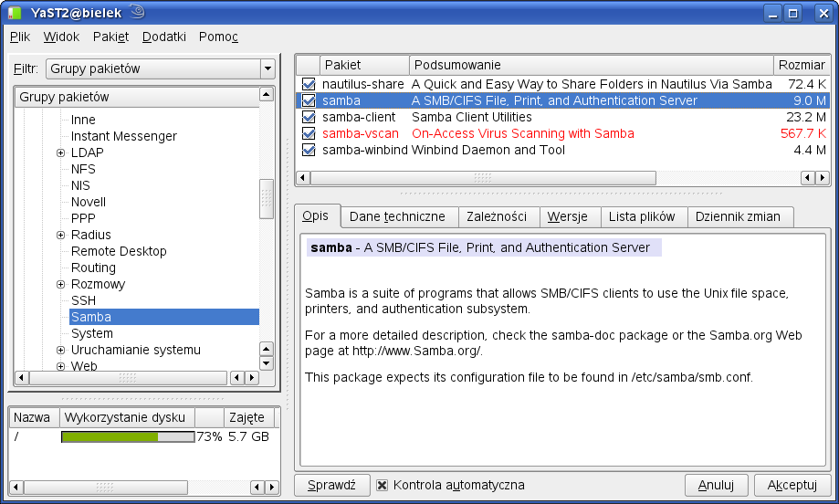Expand the Uruchamianie systemu tree node
Viewport: 839px width, 504px height.
tap(61, 350)
